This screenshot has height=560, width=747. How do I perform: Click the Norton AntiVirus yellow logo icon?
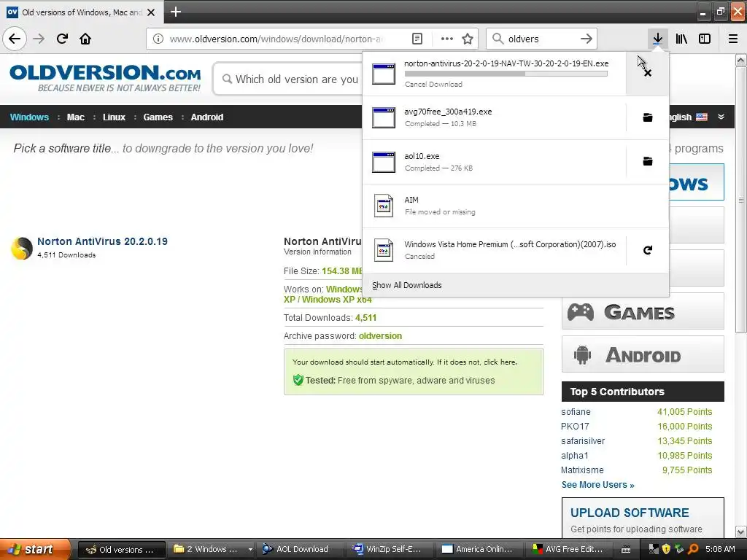coord(21,248)
